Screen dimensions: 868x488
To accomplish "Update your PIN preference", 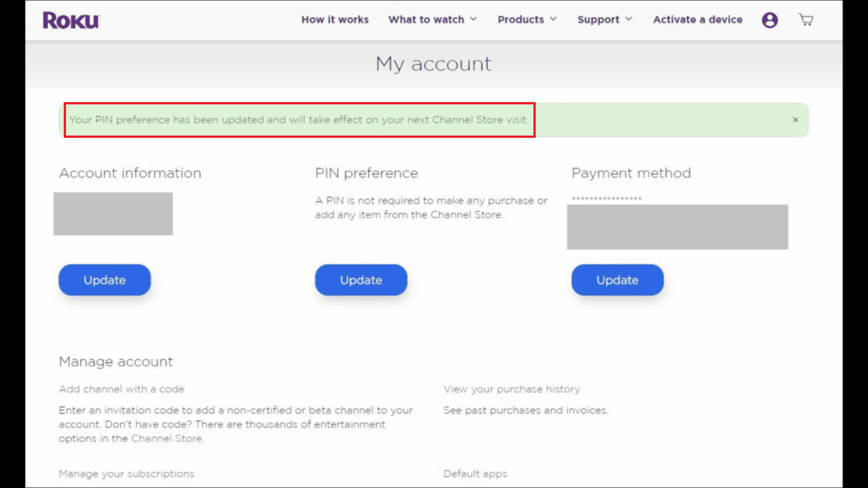I will coord(361,280).
